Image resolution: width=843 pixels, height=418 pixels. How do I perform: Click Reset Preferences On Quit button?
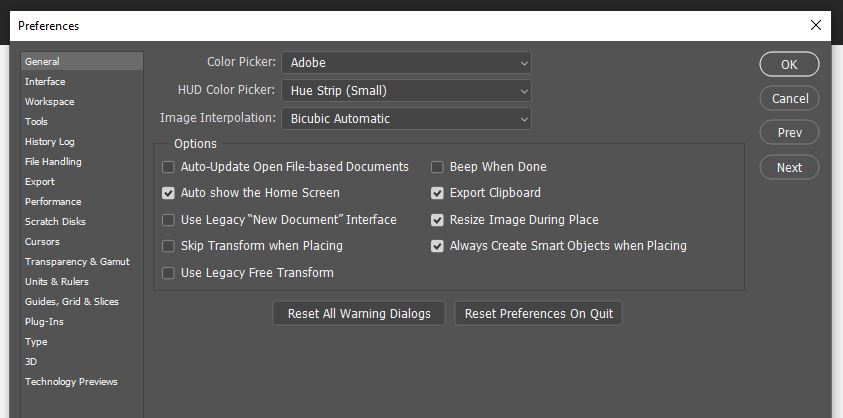(x=539, y=314)
